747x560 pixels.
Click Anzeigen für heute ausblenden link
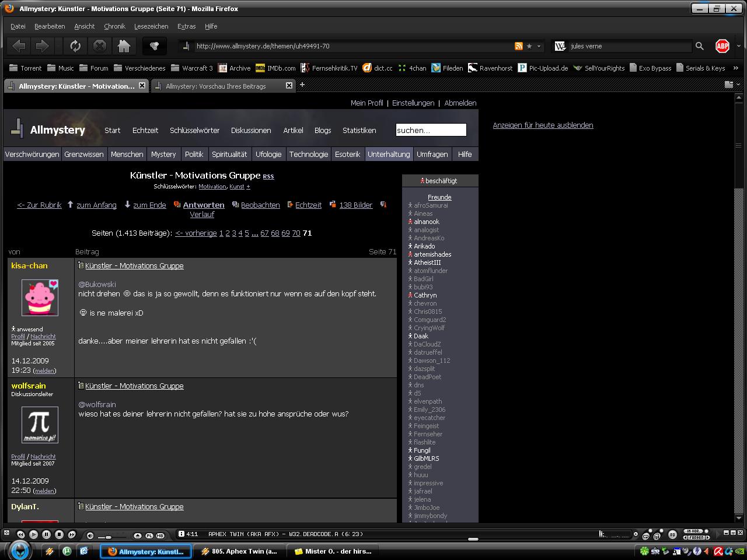543,125
